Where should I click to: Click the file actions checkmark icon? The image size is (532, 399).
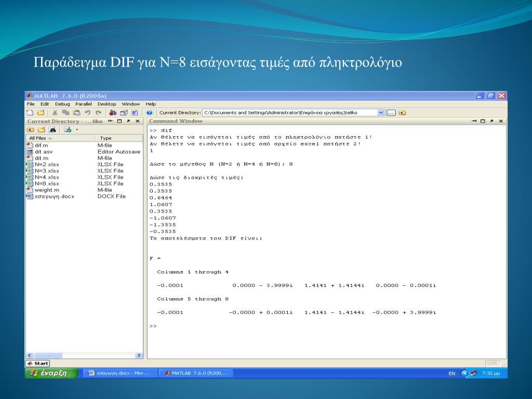tap(68, 129)
